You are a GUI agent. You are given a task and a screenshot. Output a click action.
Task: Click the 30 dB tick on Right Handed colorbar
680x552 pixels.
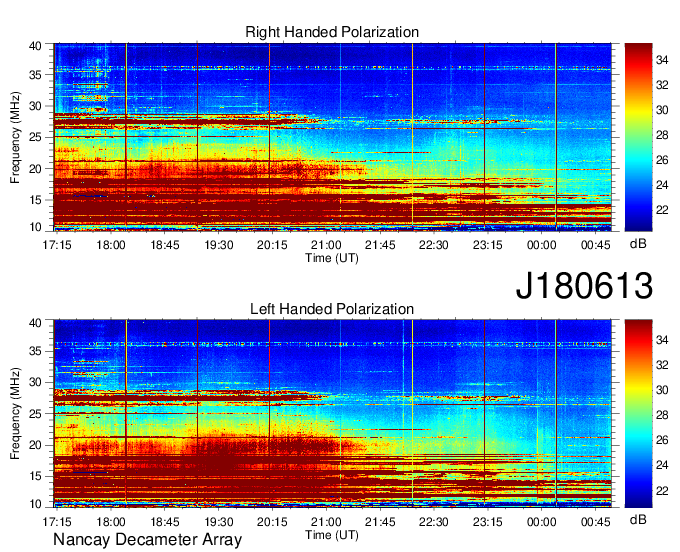click(x=662, y=110)
